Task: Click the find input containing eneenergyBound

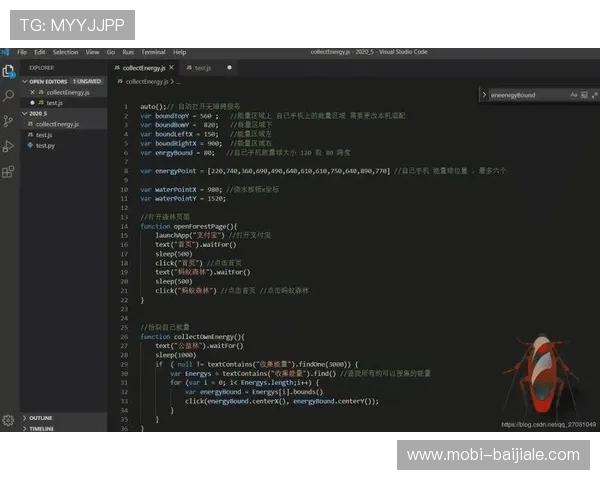Action: [526, 95]
